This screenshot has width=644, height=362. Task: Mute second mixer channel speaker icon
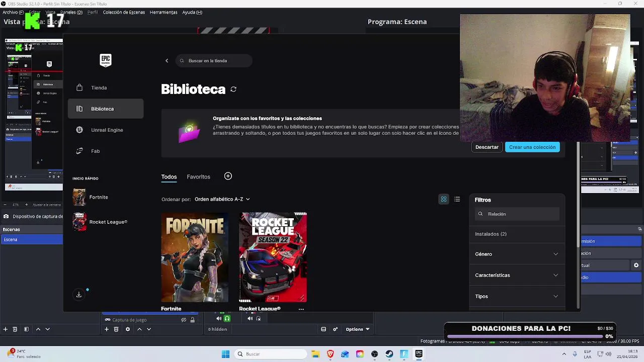click(250, 318)
